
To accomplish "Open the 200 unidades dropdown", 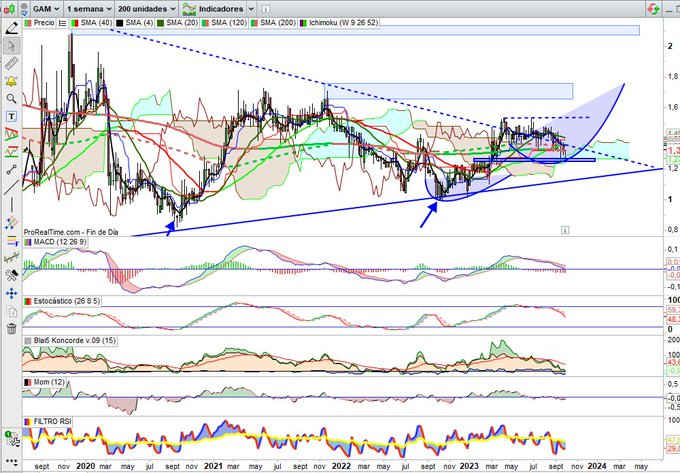I will (x=147, y=9).
